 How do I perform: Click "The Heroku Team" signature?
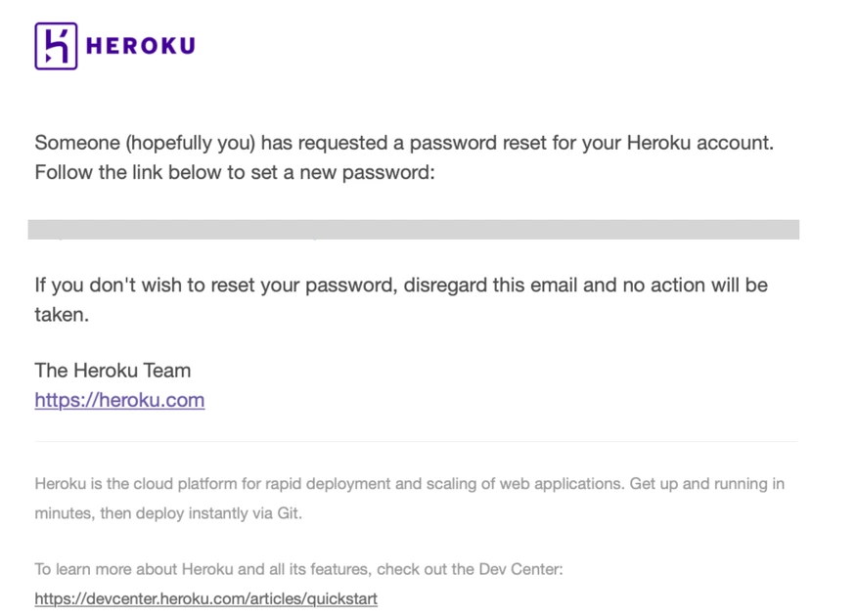coord(113,371)
